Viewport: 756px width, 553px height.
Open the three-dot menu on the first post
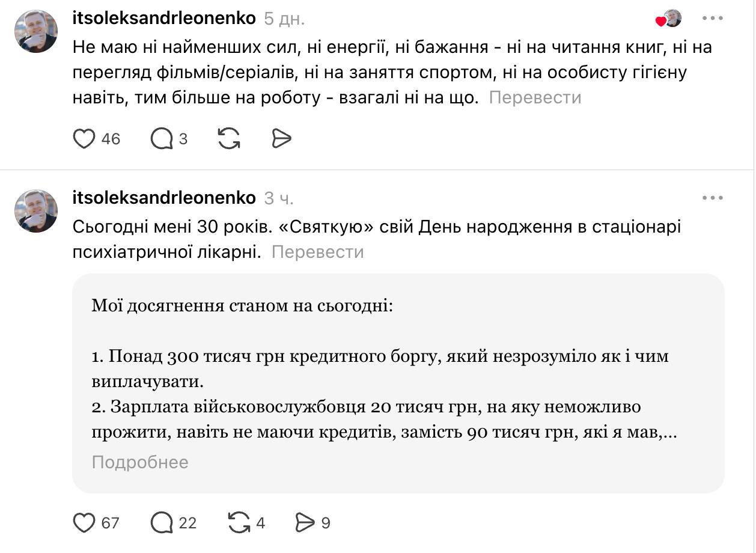713,18
